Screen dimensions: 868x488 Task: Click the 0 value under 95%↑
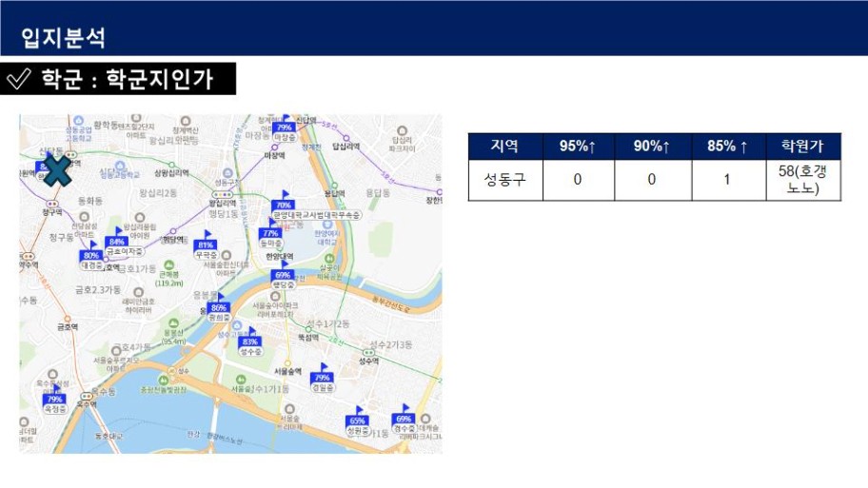[x=578, y=180]
